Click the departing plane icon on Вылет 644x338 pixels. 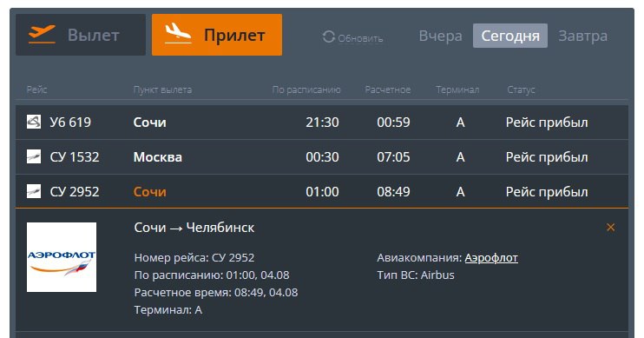[x=42, y=34]
